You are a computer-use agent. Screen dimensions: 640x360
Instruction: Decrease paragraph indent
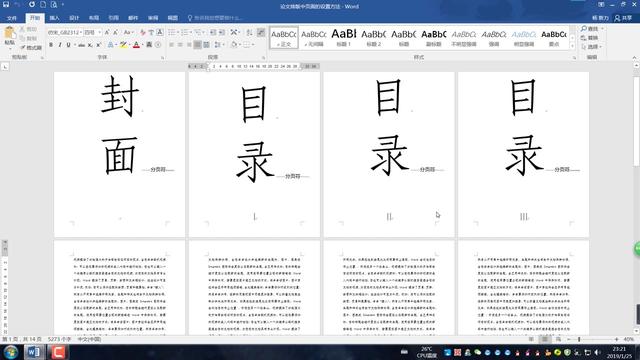point(213,32)
